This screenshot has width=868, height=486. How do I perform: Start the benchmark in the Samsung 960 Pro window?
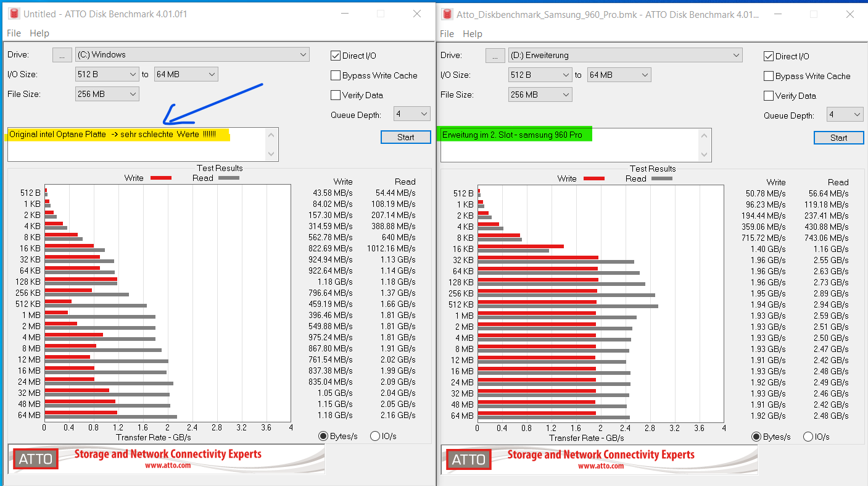coord(838,138)
